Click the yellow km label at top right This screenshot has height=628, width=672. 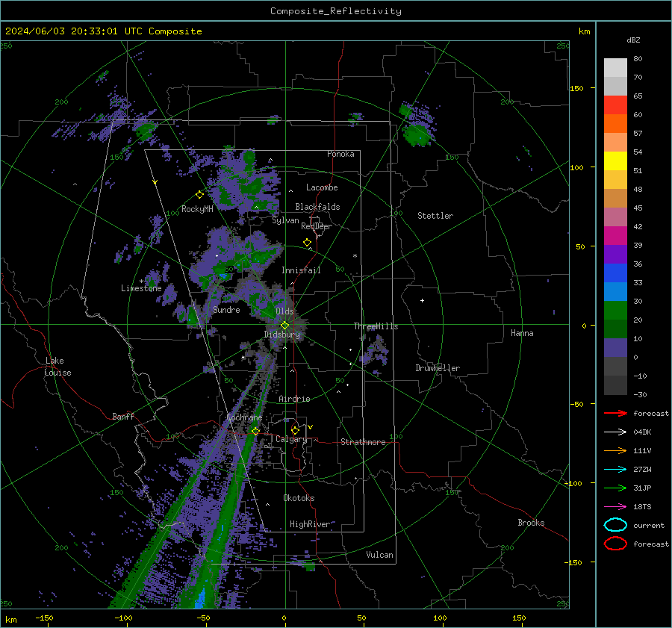click(x=584, y=31)
